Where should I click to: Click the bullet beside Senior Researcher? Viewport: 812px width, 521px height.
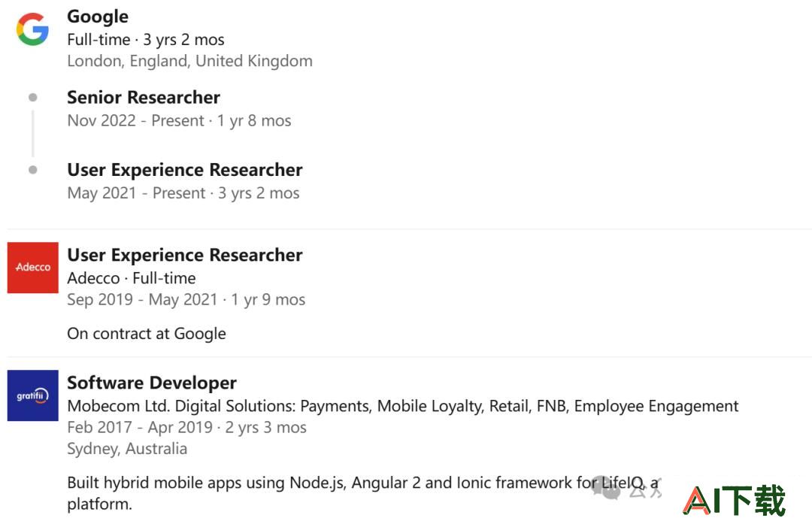coord(32,98)
